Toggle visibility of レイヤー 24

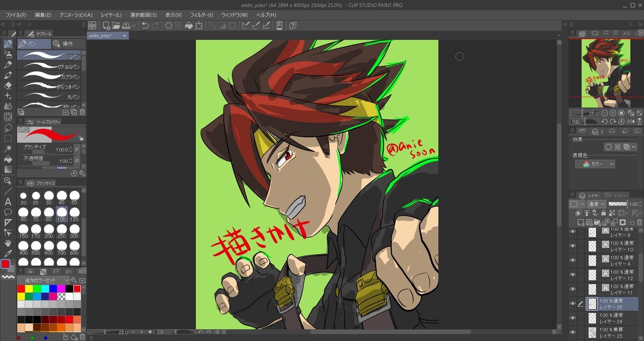(x=573, y=318)
